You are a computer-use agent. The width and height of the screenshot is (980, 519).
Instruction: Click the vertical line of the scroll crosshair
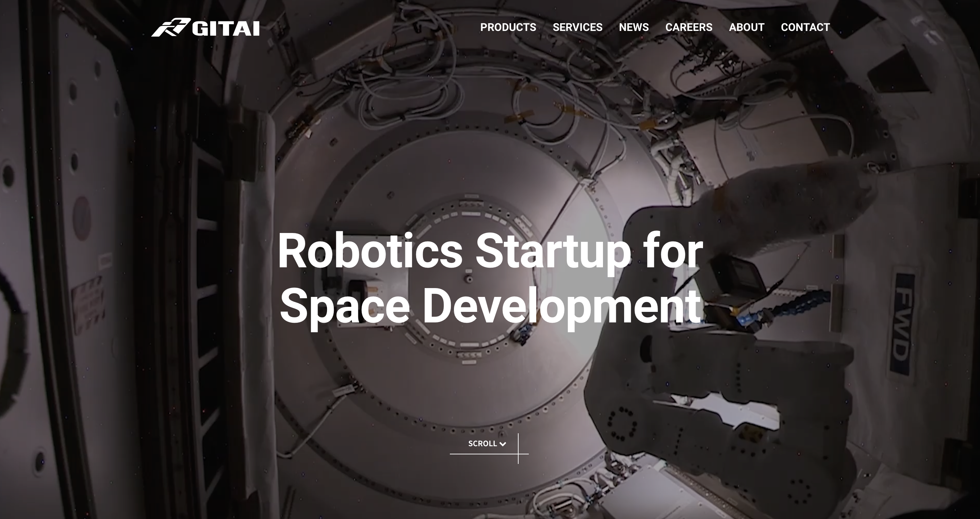(518, 449)
